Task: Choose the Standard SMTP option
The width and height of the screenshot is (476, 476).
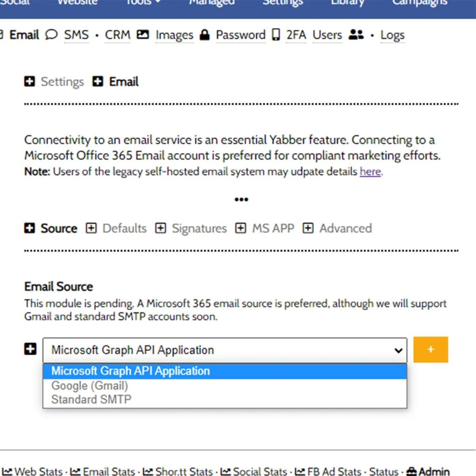Action: [91, 399]
